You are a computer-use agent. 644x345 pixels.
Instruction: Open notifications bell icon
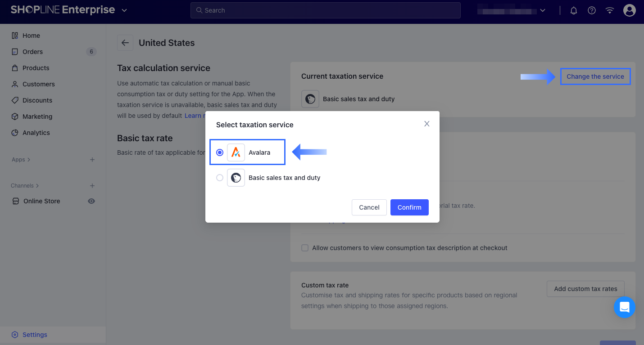tap(574, 10)
